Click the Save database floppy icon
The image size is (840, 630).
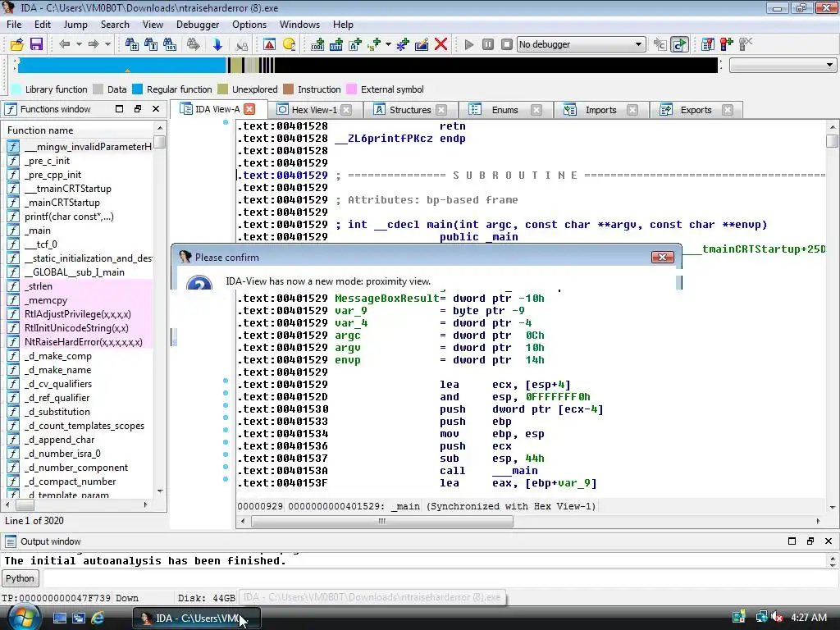coord(36,44)
